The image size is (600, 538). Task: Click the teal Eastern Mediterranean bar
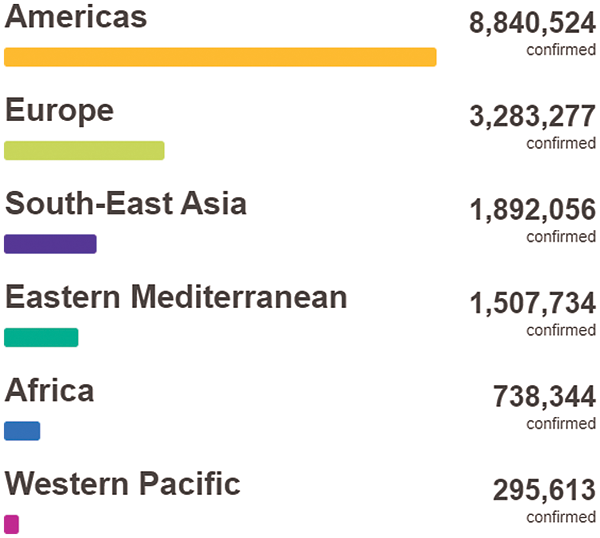[41, 338]
